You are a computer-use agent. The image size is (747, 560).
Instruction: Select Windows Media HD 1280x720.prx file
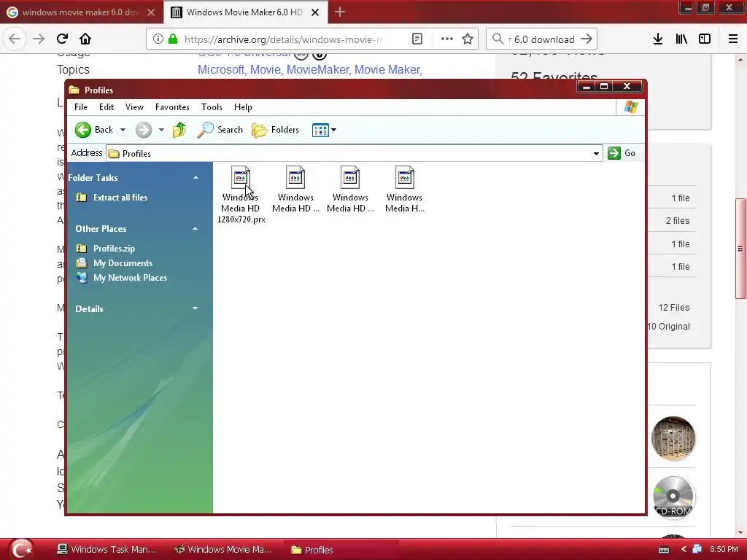(241, 195)
